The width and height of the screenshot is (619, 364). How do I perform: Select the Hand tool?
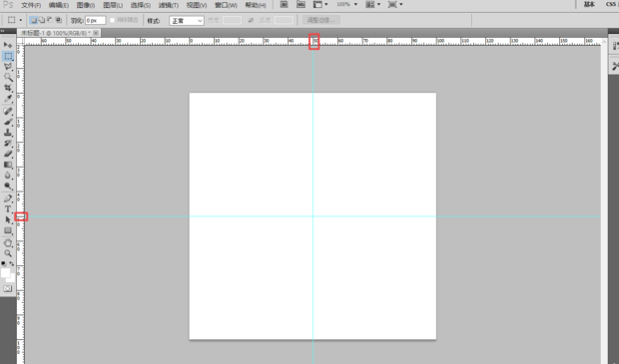[8, 243]
